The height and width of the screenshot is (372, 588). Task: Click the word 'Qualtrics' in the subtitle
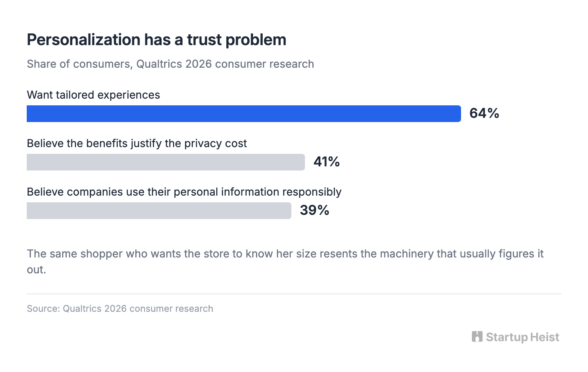click(159, 64)
